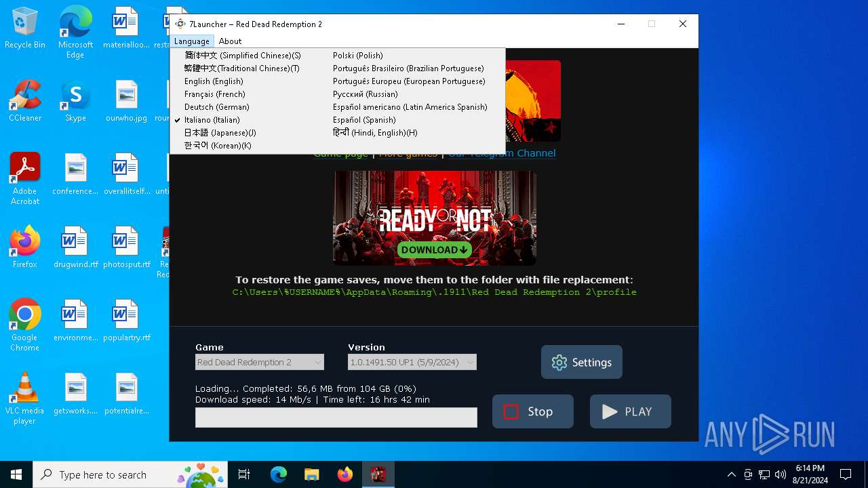Click 7Launcher taskbar icon
This screenshot has width=868, height=488.
click(378, 474)
